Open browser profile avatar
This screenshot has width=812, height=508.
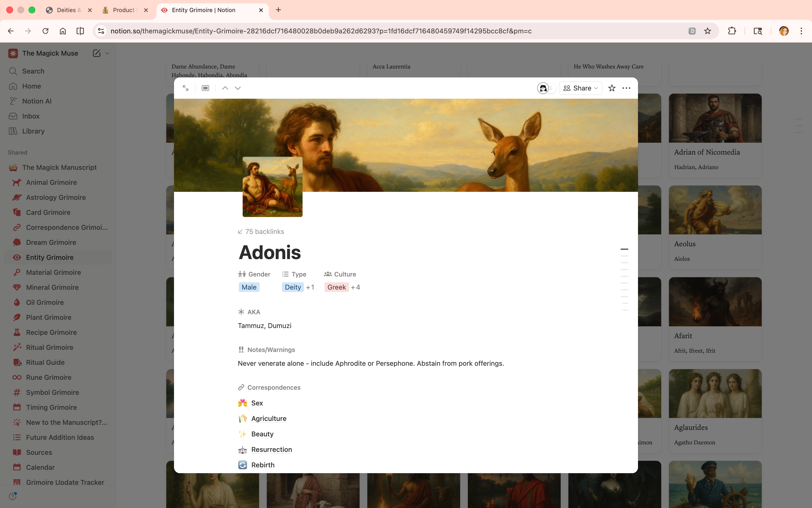coord(784,31)
